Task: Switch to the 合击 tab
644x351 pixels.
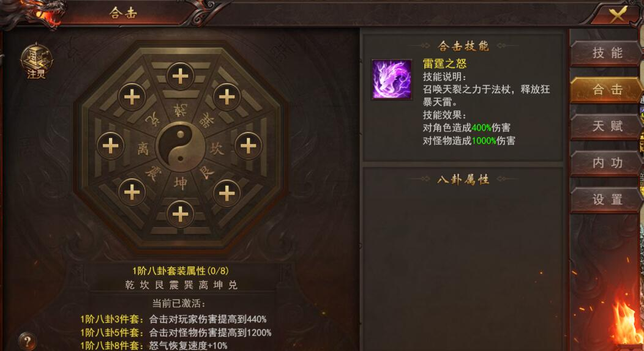Action: click(x=606, y=89)
